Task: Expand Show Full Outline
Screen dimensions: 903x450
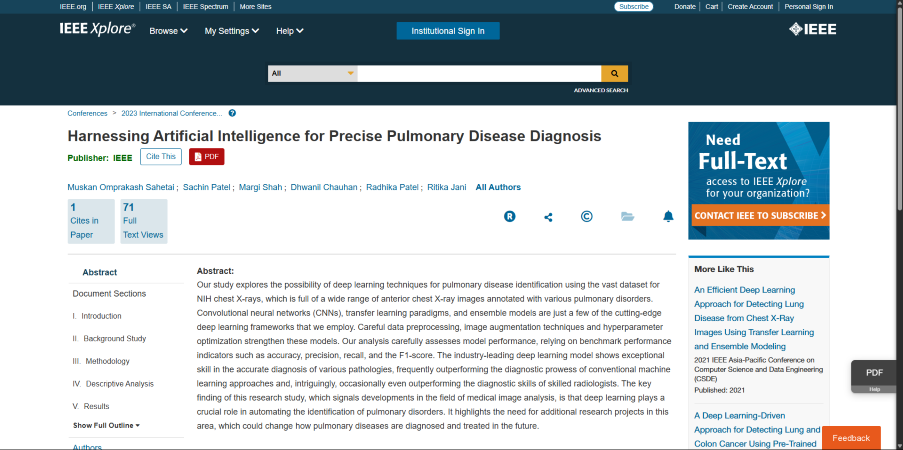Action: tap(106, 426)
